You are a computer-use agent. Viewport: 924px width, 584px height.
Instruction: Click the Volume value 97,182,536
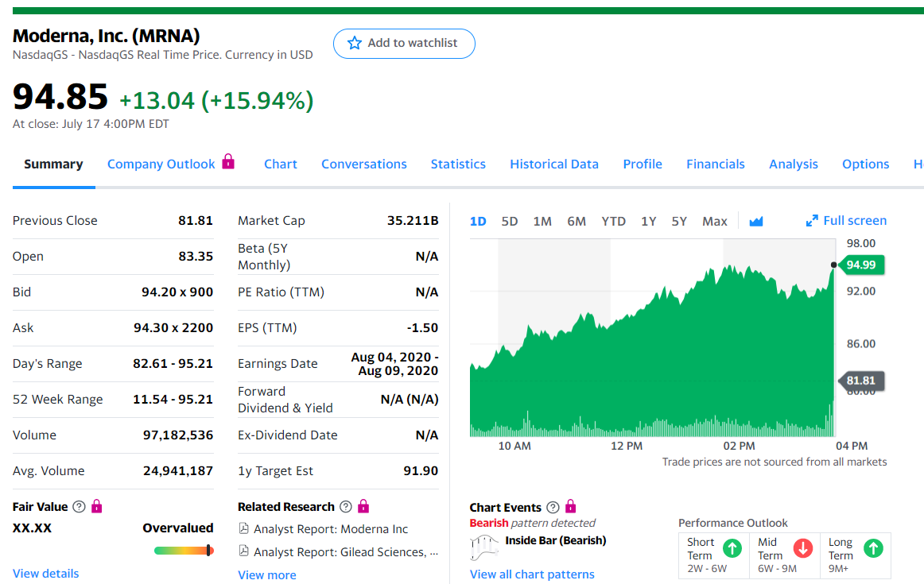point(178,435)
